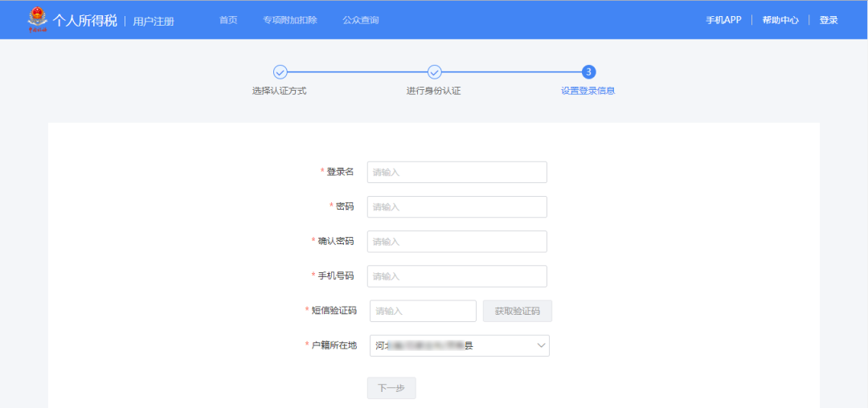Click the 设置登录信息 step label
868x408 pixels.
click(x=588, y=91)
